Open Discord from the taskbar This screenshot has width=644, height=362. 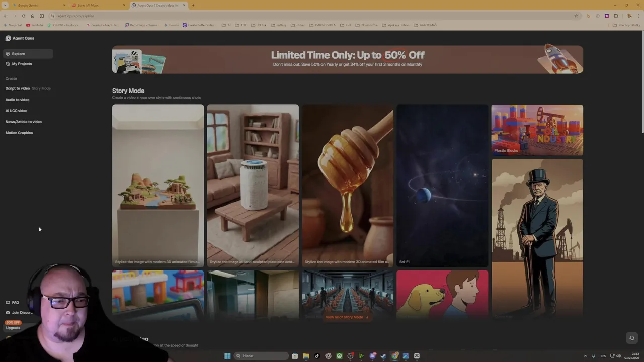(372, 356)
